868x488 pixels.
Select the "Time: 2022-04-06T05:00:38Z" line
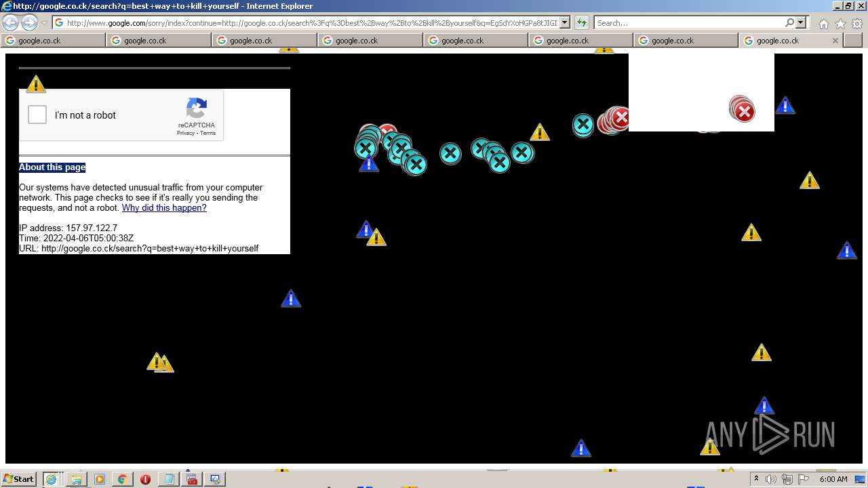click(x=76, y=239)
